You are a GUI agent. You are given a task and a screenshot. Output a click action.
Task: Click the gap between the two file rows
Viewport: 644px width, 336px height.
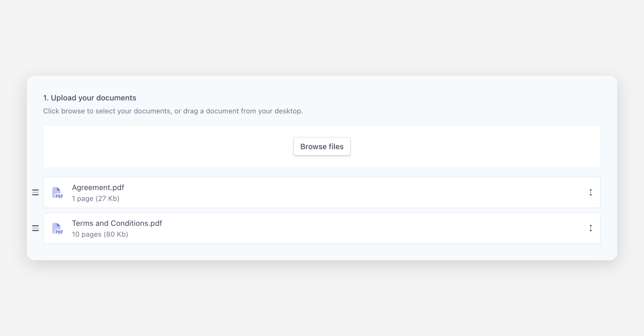(x=322, y=211)
